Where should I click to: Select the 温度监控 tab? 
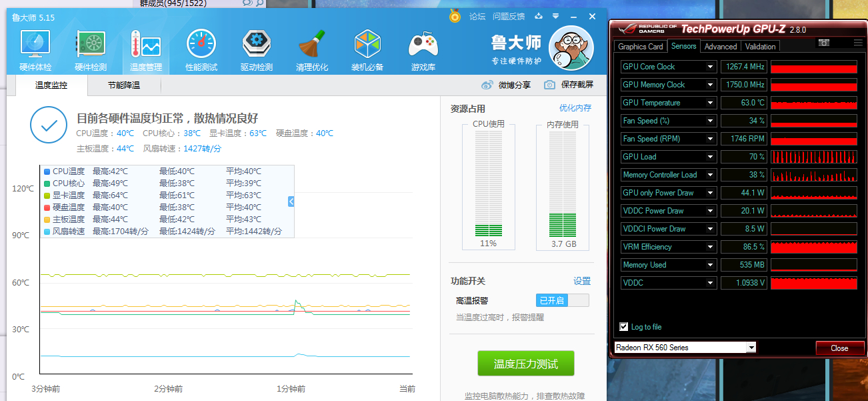51,85
